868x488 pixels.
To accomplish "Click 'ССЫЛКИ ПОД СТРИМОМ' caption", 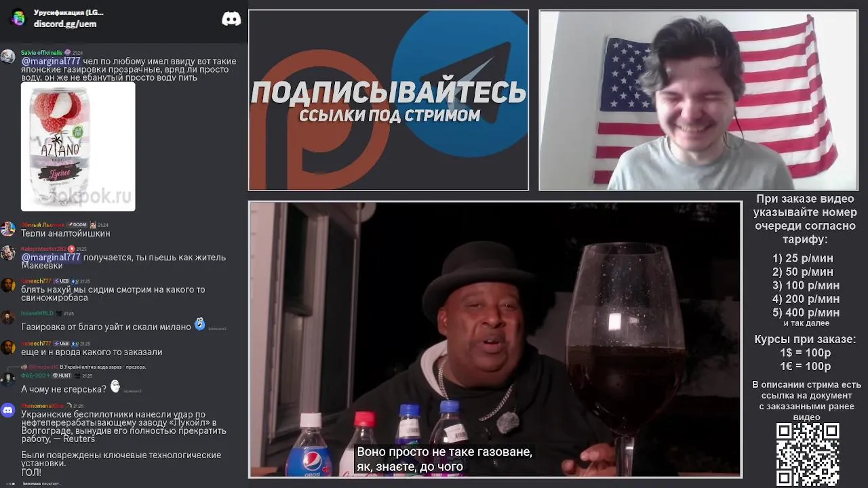I will (x=390, y=116).
